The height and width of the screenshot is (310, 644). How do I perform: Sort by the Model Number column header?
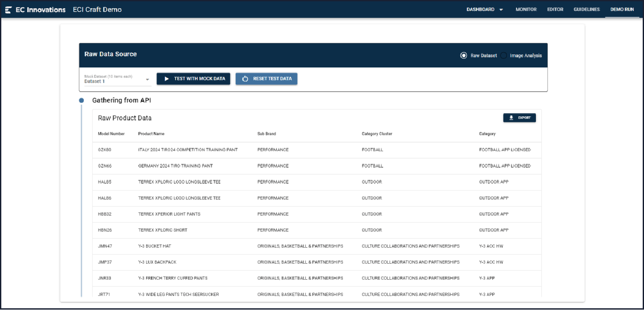[111, 134]
